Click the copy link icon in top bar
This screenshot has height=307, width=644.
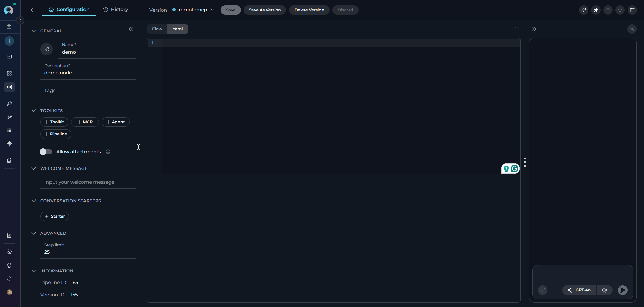tap(583, 10)
